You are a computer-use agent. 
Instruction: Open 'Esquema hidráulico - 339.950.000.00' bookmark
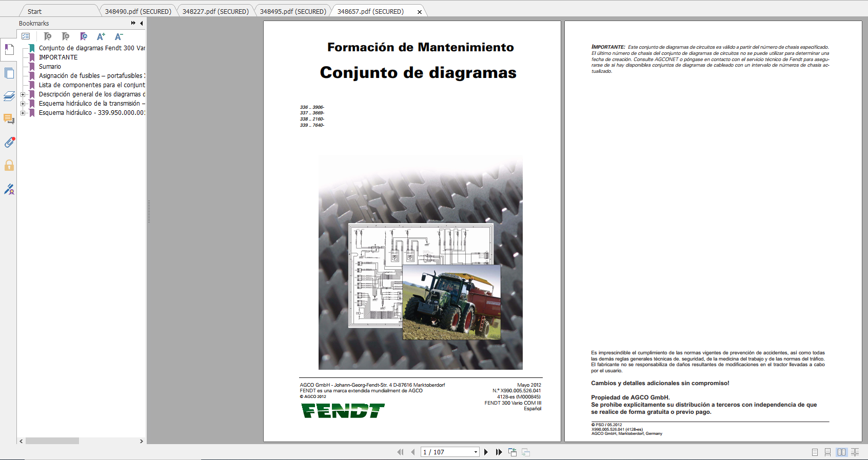pyautogui.click(x=92, y=113)
